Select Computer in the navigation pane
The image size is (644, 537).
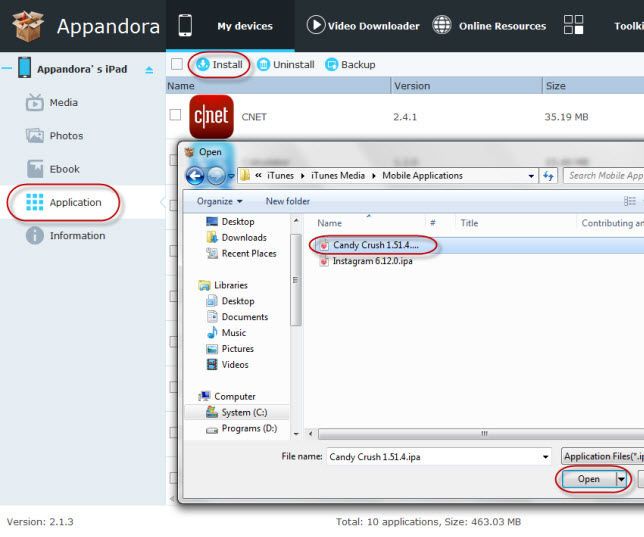235,396
